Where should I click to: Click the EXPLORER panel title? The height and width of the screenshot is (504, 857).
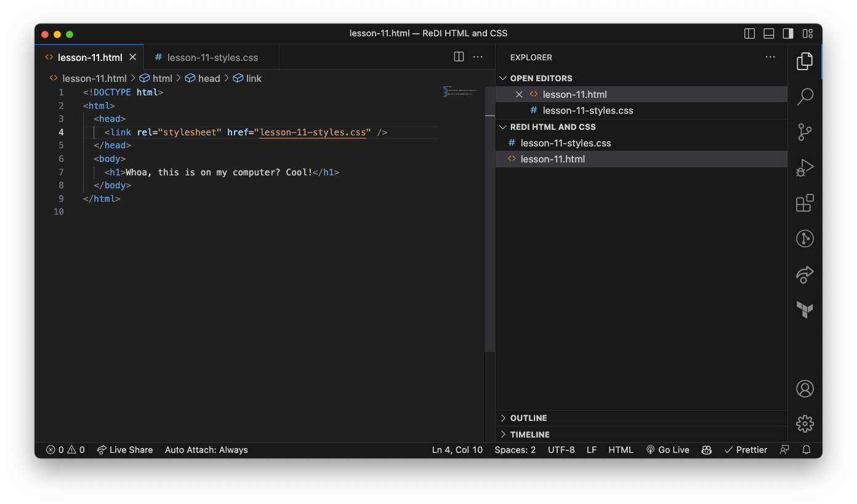coord(531,57)
